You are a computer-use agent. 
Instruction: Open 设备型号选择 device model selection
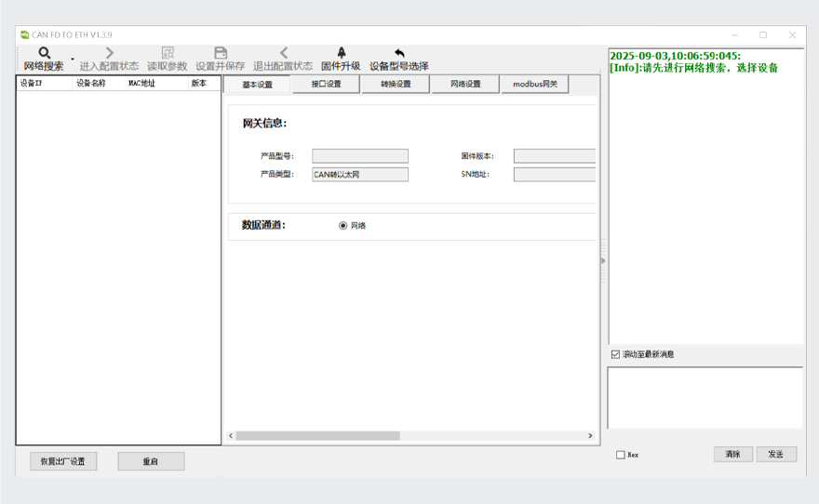(399, 54)
